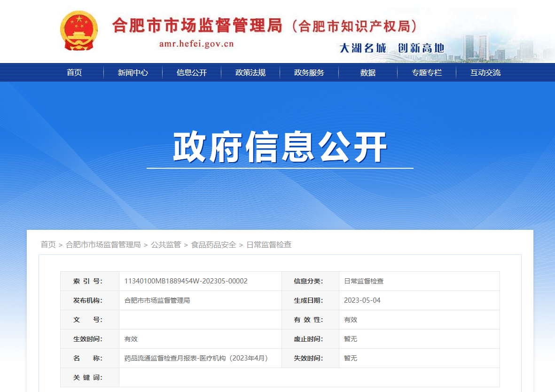This screenshot has width=555, height=392.
Task: Open the 数据 navigation menu
Action: [367, 72]
